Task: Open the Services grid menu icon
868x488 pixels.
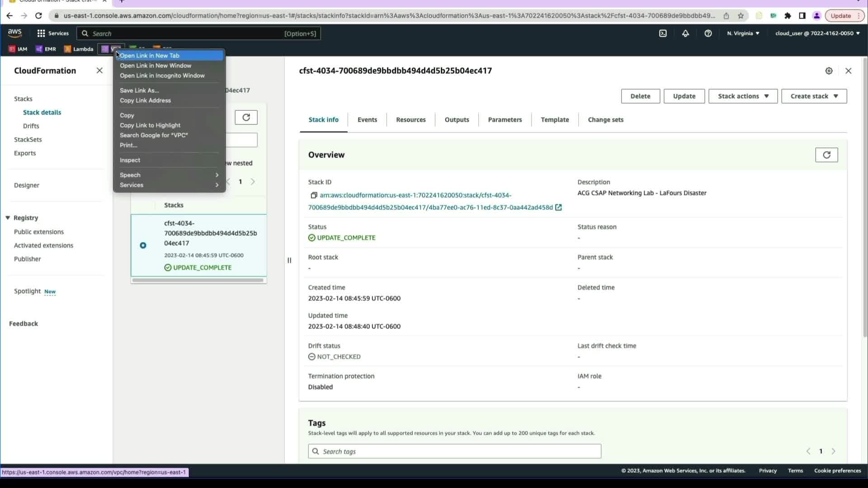Action: pyautogui.click(x=41, y=33)
